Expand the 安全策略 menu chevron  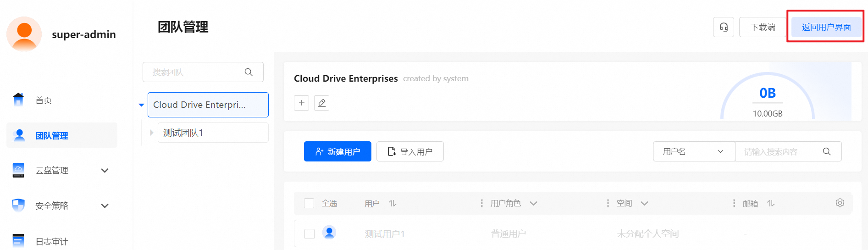[x=105, y=206]
